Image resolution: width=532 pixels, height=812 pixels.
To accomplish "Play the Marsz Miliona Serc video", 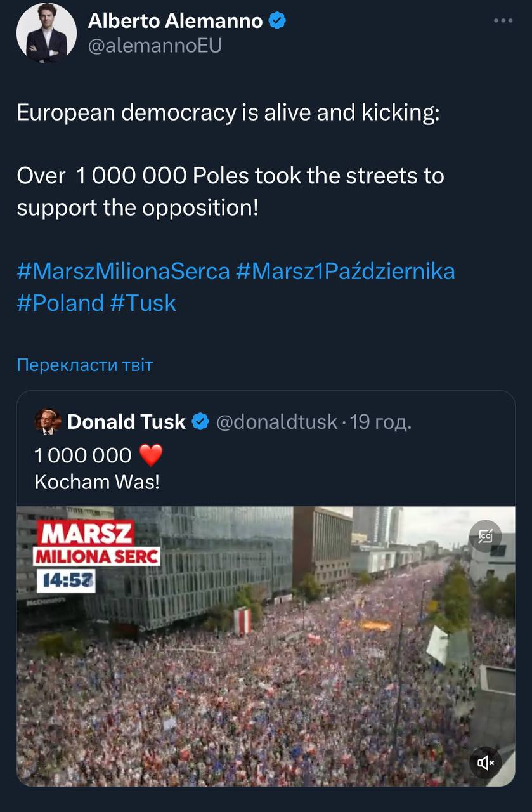I will pos(265,646).
